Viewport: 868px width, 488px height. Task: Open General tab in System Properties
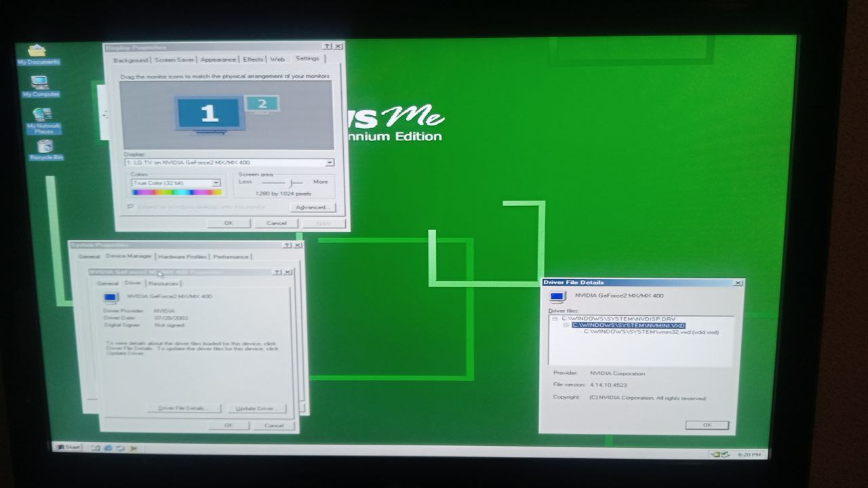point(89,257)
